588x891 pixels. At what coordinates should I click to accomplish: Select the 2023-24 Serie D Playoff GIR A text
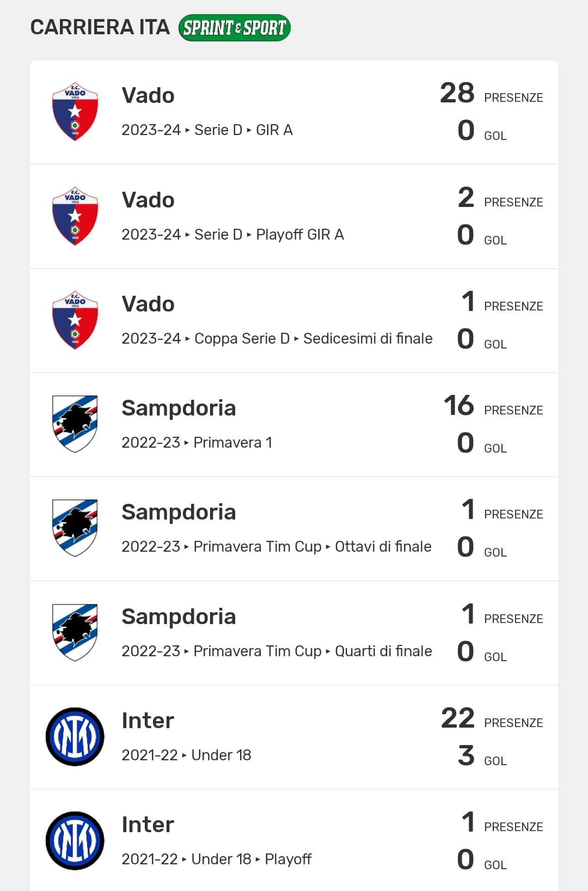(232, 235)
